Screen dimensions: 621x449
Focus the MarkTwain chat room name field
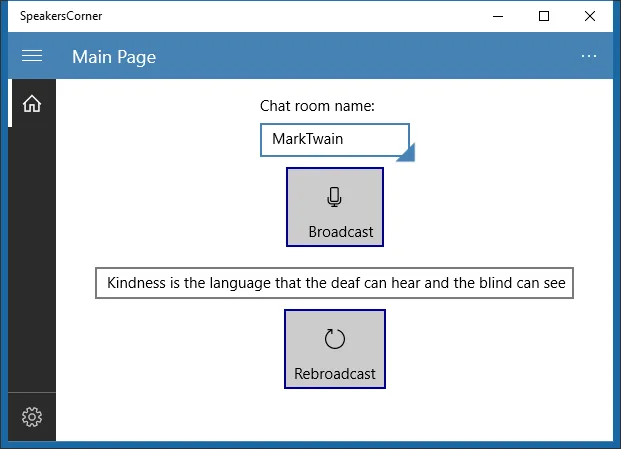335,140
